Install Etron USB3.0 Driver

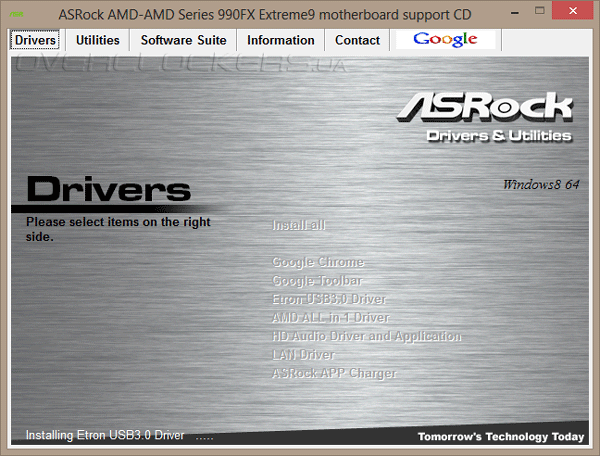329,299
